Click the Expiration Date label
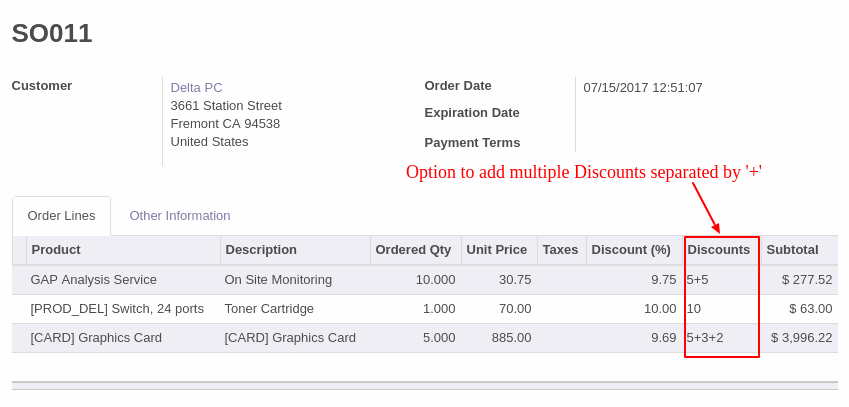 472,113
